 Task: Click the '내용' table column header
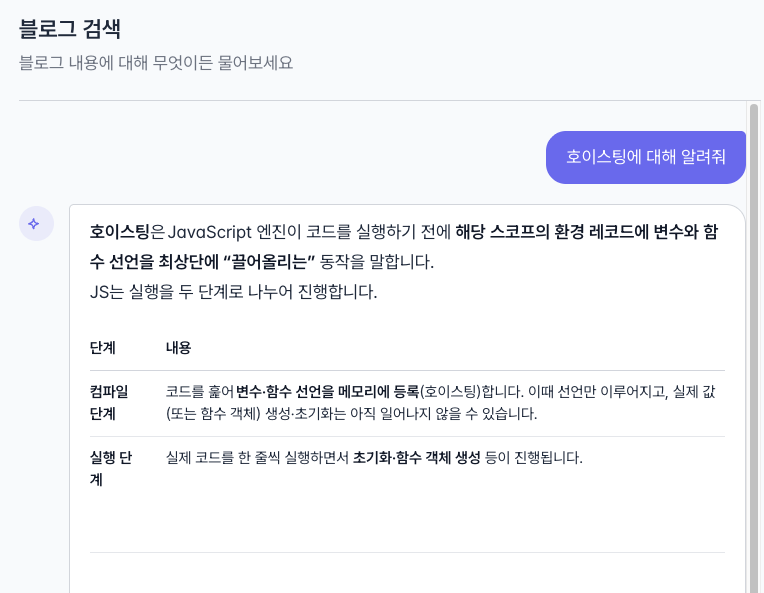tap(179, 348)
